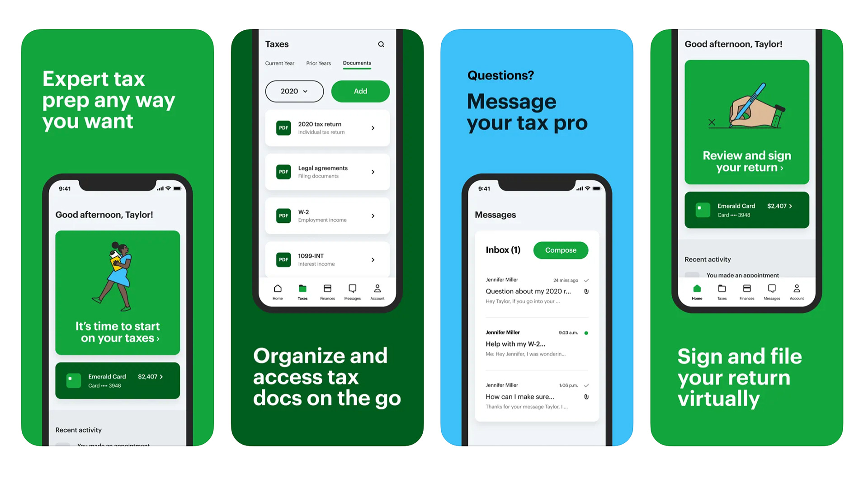Viewport: 868px width, 488px height.
Task: Tap the Compose button in Messages inbox
Action: [559, 250]
